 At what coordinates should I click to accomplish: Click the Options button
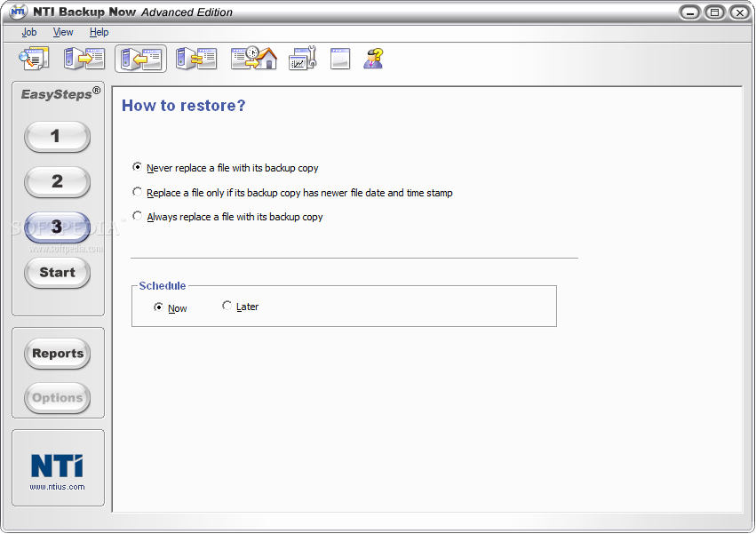(58, 398)
